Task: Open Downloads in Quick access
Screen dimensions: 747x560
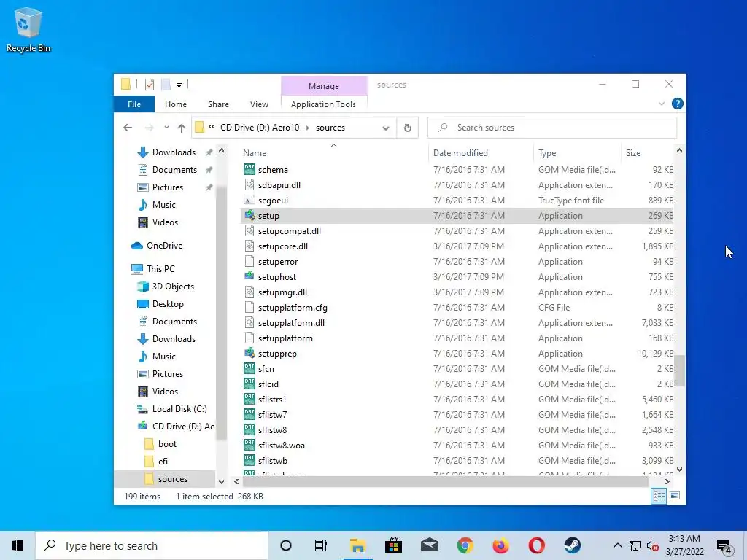Action: pos(174,152)
